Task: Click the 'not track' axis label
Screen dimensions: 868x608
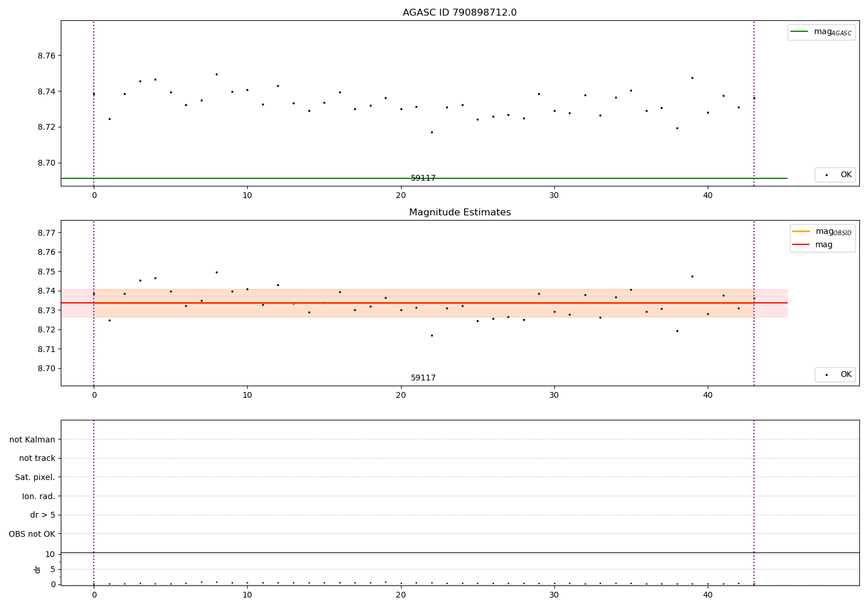Action: coord(37,458)
